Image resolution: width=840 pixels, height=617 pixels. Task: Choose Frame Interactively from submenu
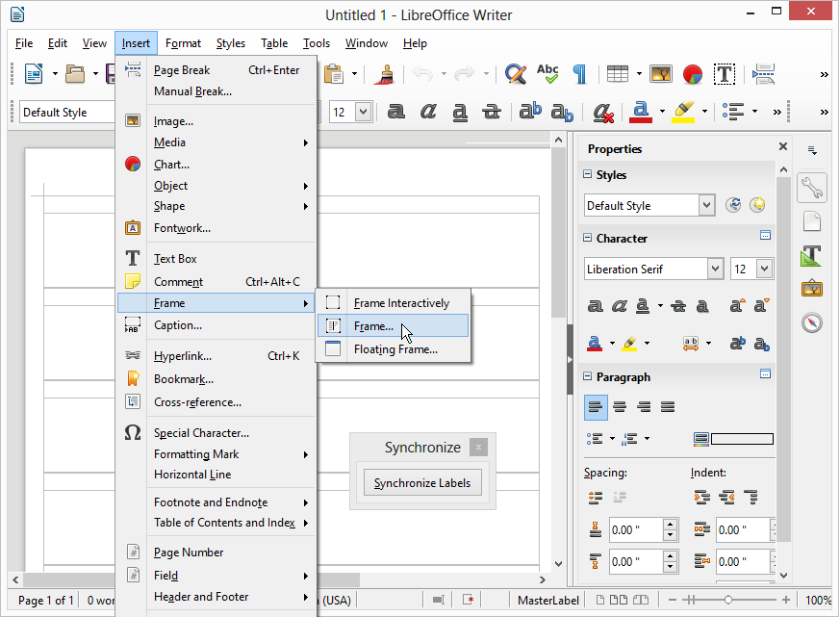393,303
